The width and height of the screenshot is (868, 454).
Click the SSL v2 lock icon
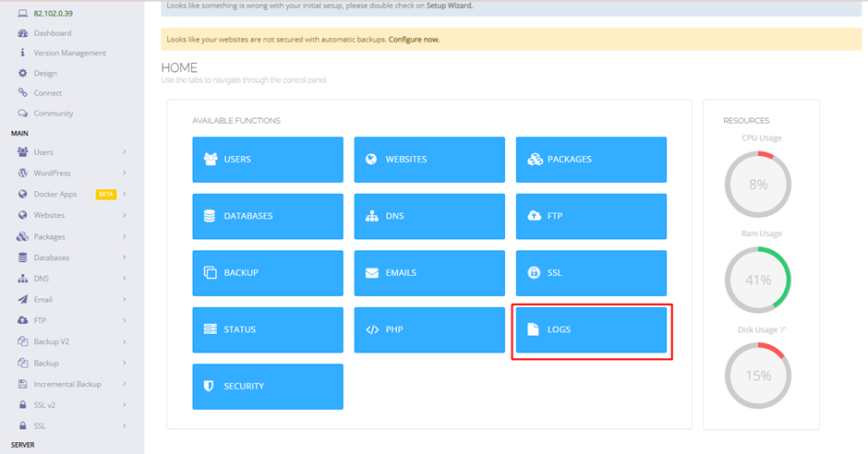coord(23,405)
